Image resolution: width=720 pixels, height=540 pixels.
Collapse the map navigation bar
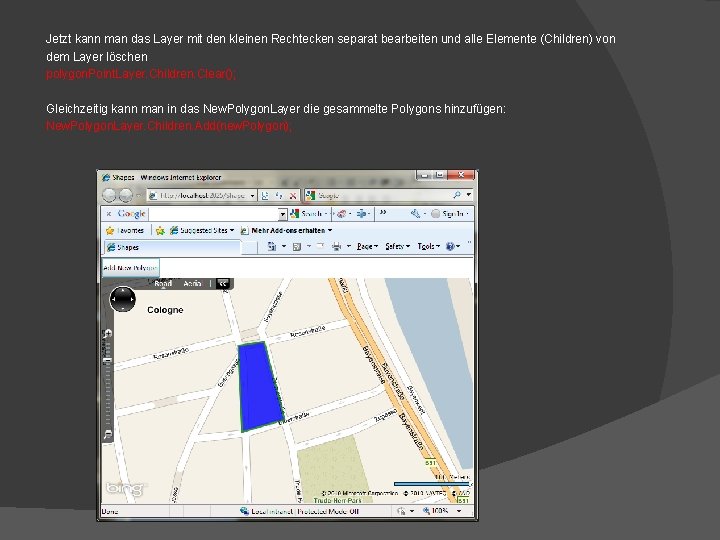coord(223,284)
